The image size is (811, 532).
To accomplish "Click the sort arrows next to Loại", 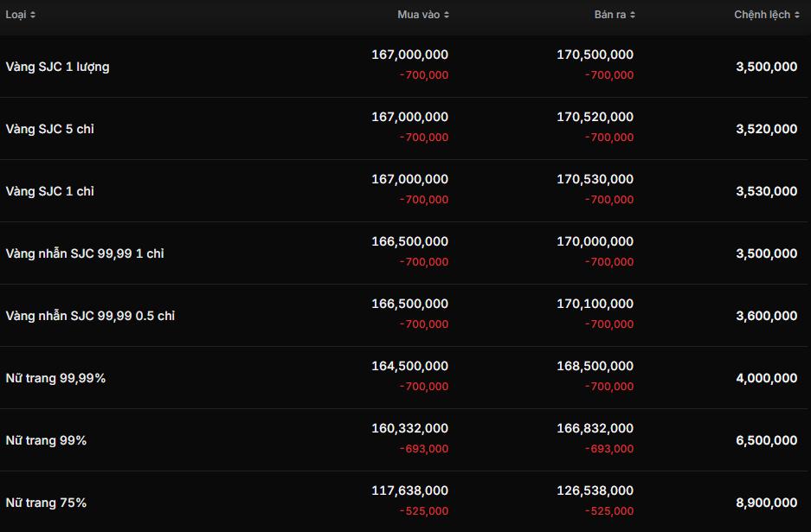I will coord(33,15).
